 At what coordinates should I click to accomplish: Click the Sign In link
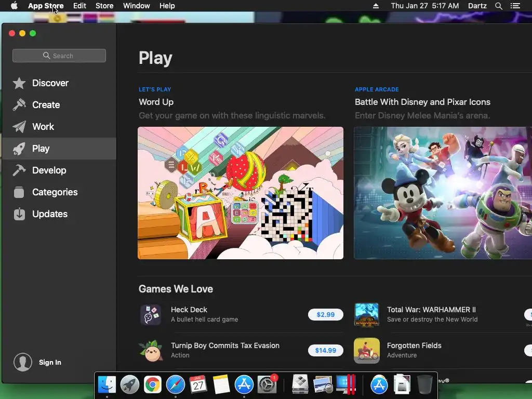[50, 362]
